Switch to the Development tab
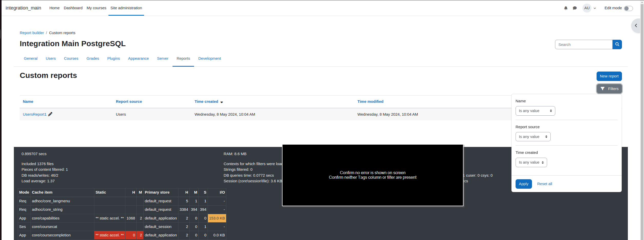The height and width of the screenshot is (240, 644). click(209, 58)
